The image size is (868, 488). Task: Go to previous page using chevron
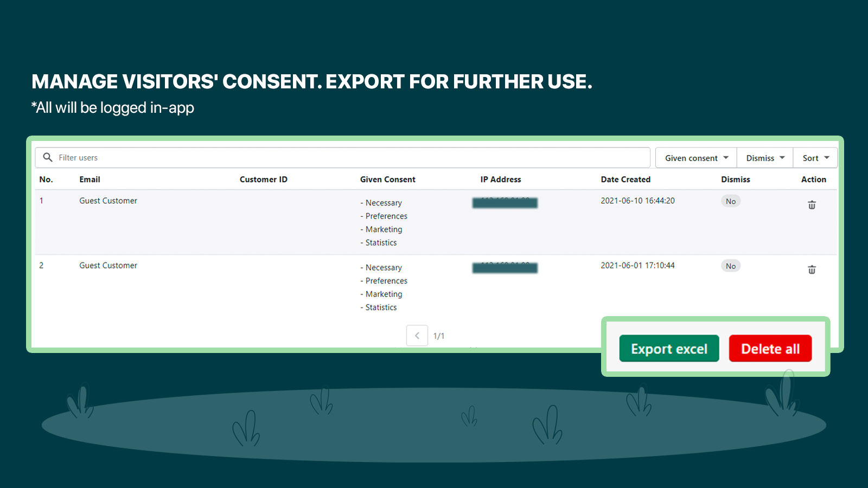417,336
